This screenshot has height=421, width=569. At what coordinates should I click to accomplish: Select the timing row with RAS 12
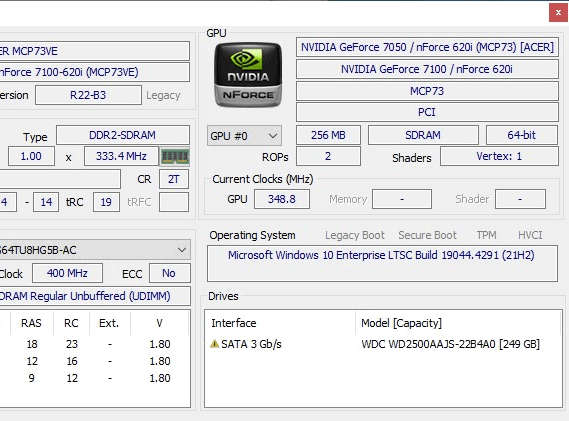pyautogui.click(x=95, y=361)
